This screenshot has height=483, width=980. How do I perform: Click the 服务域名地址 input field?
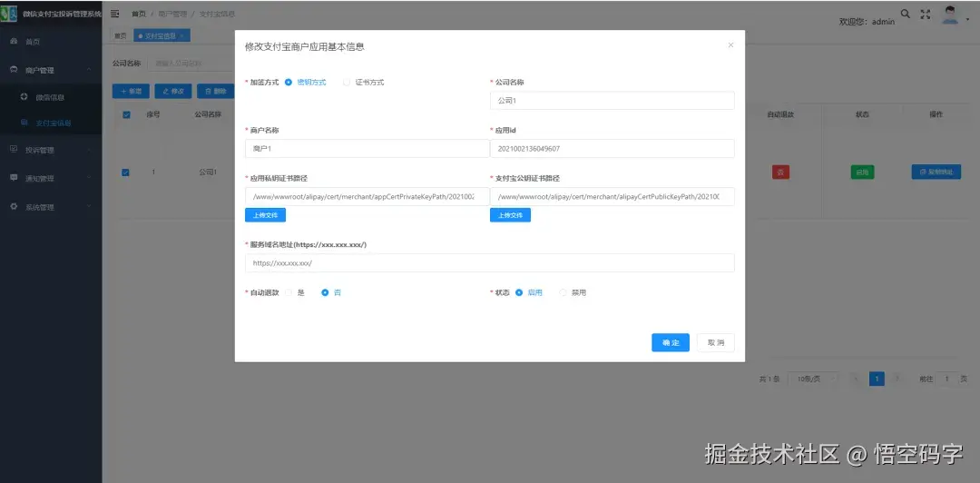(489, 262)
